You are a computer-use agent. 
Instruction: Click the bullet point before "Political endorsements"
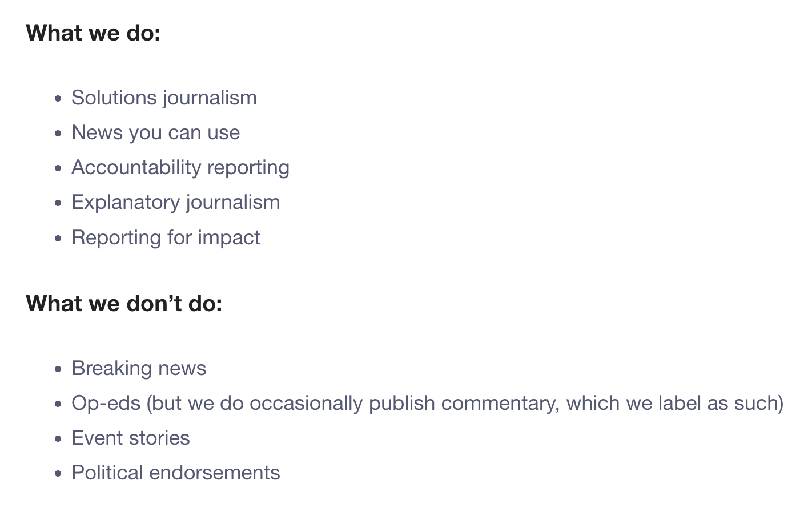tap(58, 474)
